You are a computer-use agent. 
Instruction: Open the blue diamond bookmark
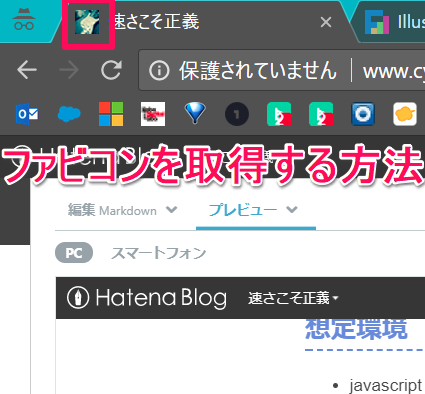click(195, 113)
